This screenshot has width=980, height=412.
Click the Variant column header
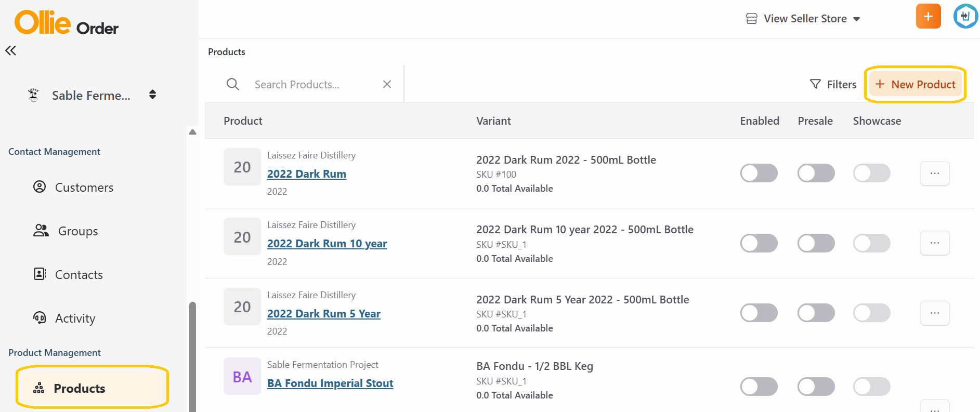click(x=493, y=121)
